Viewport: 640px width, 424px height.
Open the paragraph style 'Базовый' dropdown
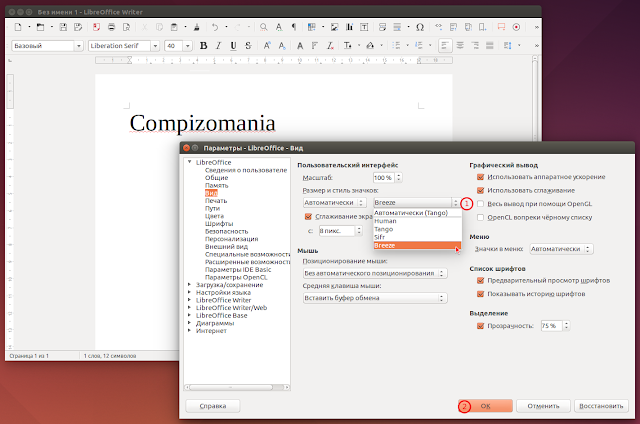(x=79, y=46)
